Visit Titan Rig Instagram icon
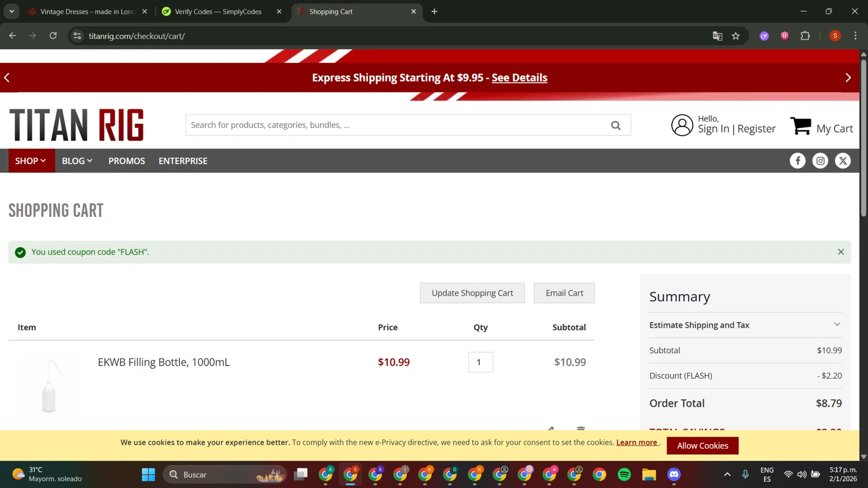This screenshot has height=488, width=868. pos(820,161)
